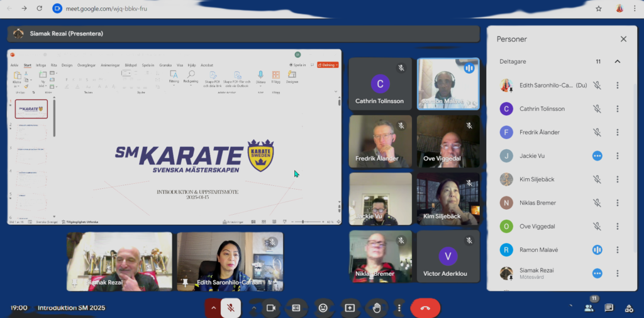Open options menu for Siamak Rezai
644x318 pixels.
pyautogui.click(x=618, y=273)
